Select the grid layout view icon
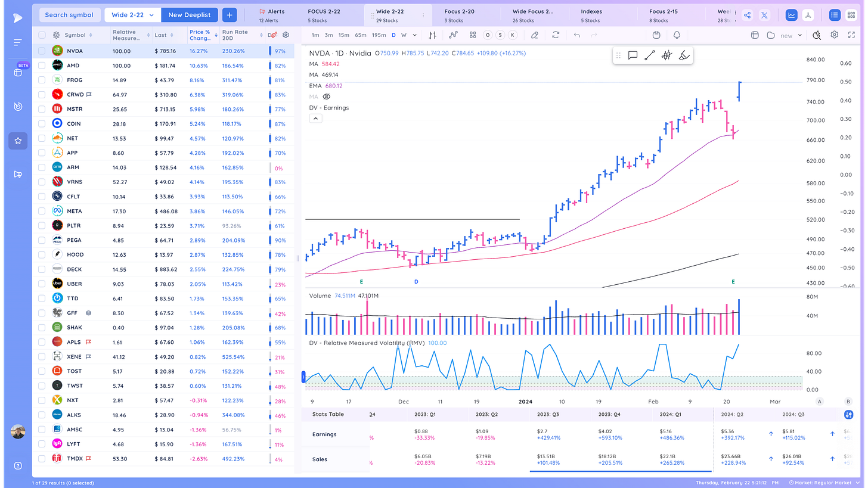 [851, 15]
